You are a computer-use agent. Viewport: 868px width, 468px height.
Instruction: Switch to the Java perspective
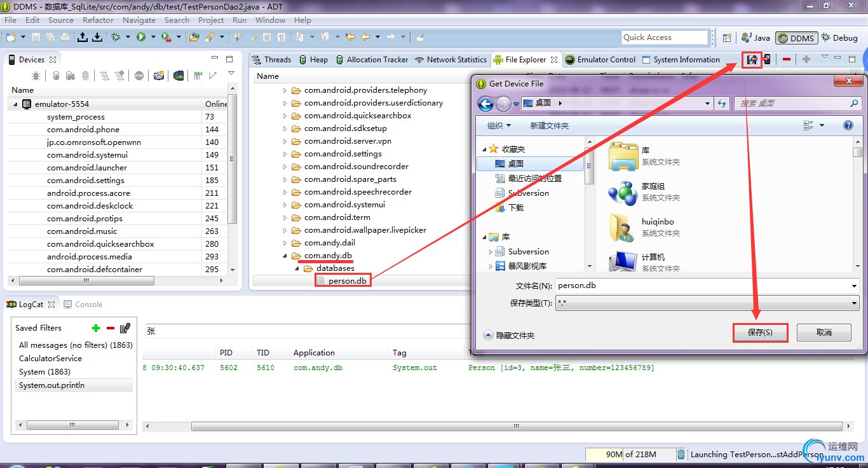tap(756, 38)
